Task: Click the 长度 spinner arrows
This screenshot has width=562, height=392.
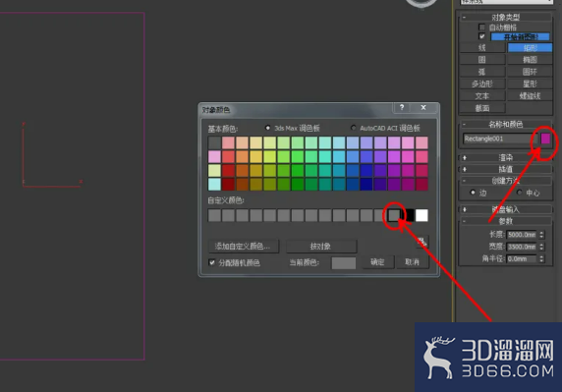Action: (x=541, y=235)
